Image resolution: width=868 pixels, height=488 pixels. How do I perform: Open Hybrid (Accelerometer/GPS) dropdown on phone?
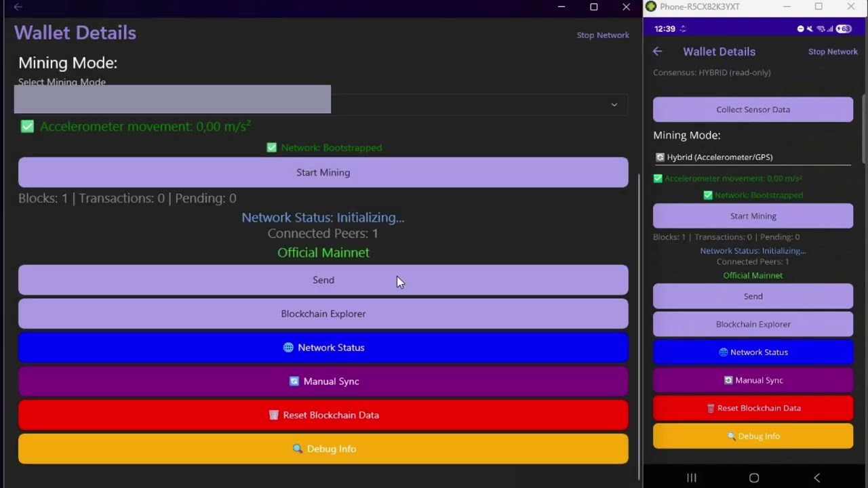[752, 157]
